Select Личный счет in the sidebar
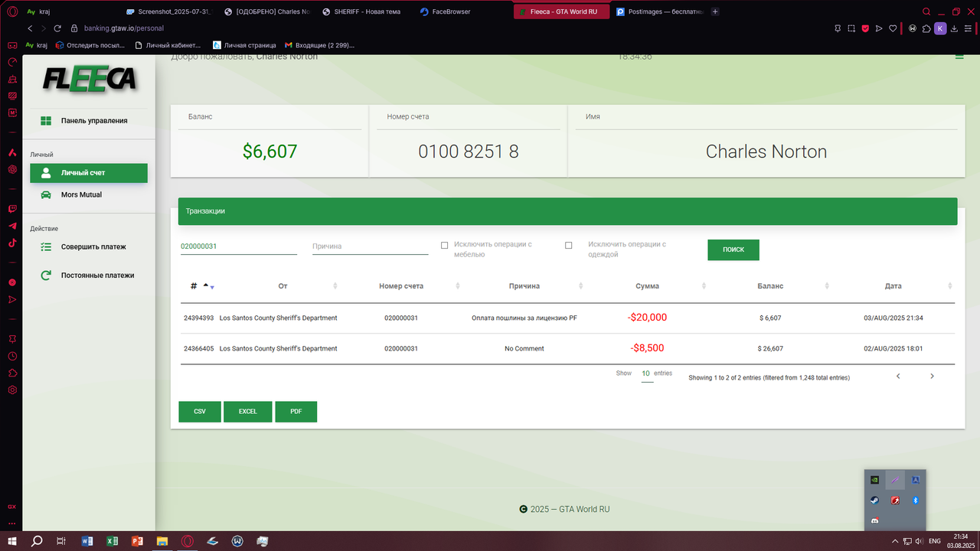The width and height of the screenshot is (980, 551). (89, 173)
